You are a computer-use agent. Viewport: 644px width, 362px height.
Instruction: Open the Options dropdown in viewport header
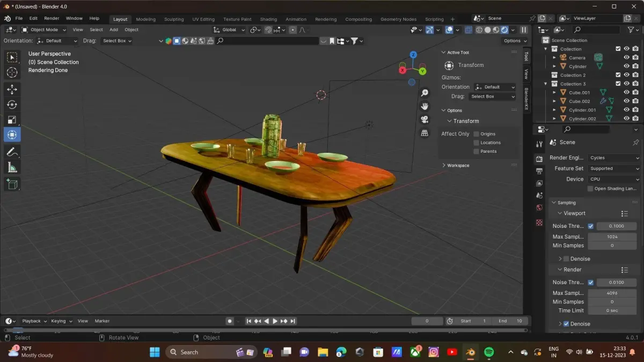515,41
